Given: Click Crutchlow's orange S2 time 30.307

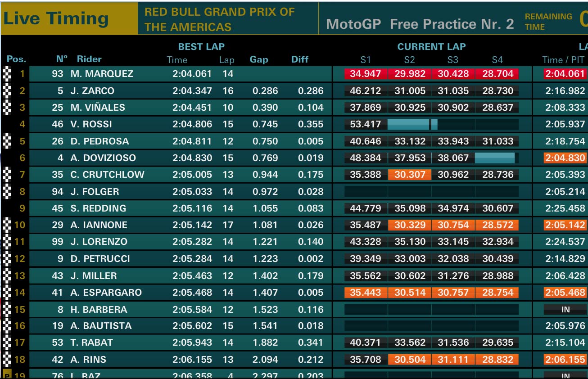Looking at the screenshot, I should click(410, 175).
